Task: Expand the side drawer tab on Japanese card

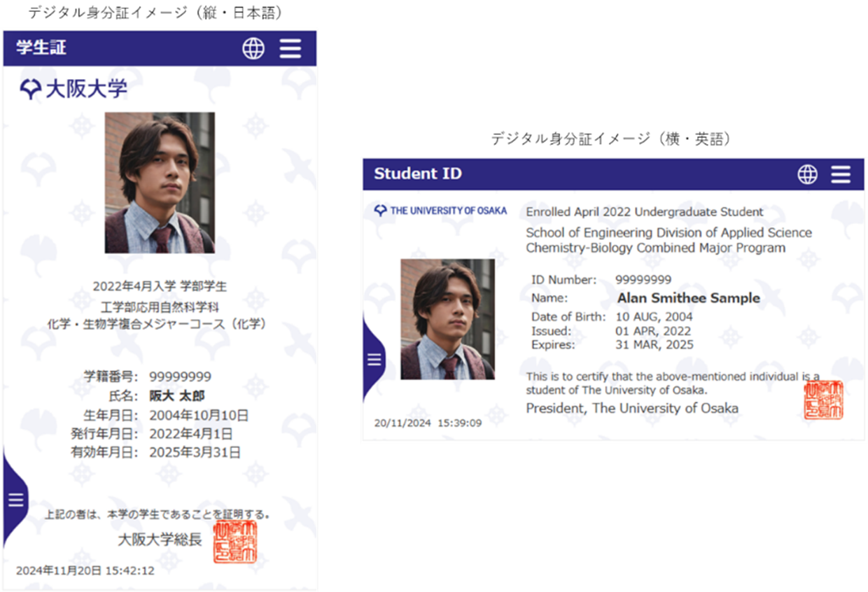Action: point(15,499)
